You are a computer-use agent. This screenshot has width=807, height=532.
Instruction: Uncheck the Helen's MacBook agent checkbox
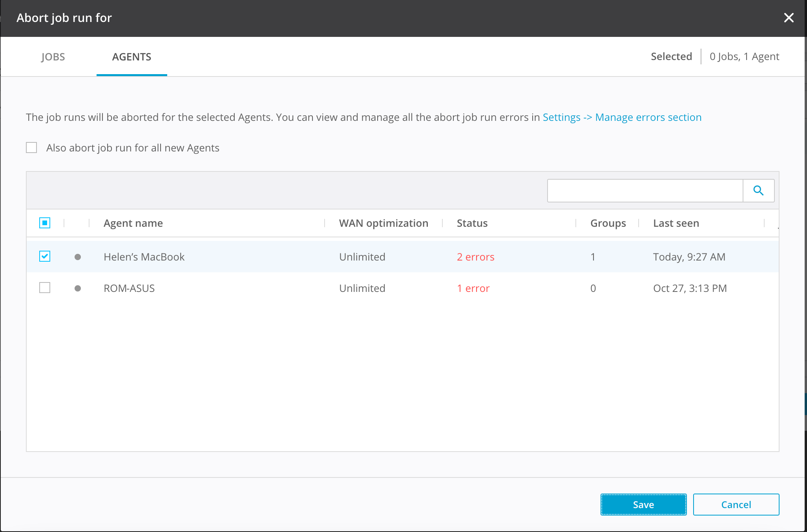click(x=45, y=257)
